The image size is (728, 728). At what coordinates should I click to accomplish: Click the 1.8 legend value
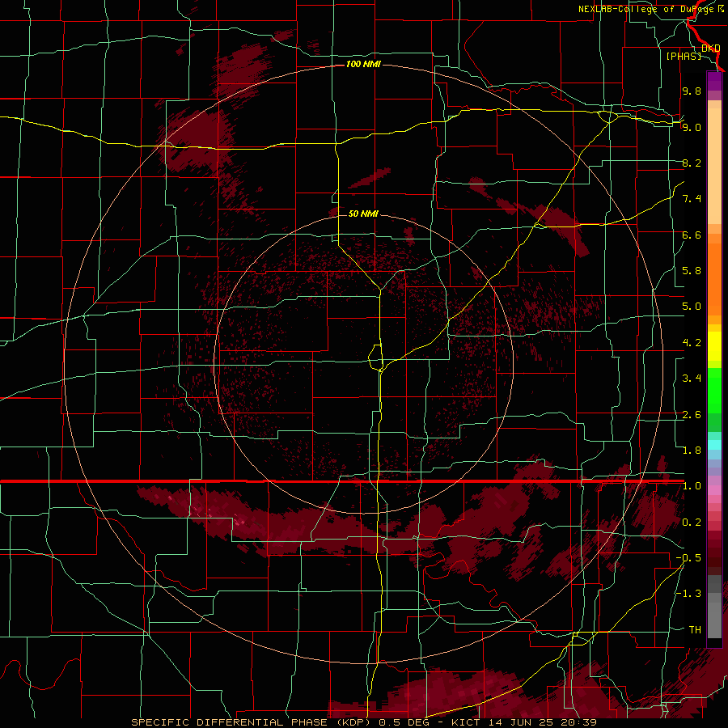pos(692,451)
